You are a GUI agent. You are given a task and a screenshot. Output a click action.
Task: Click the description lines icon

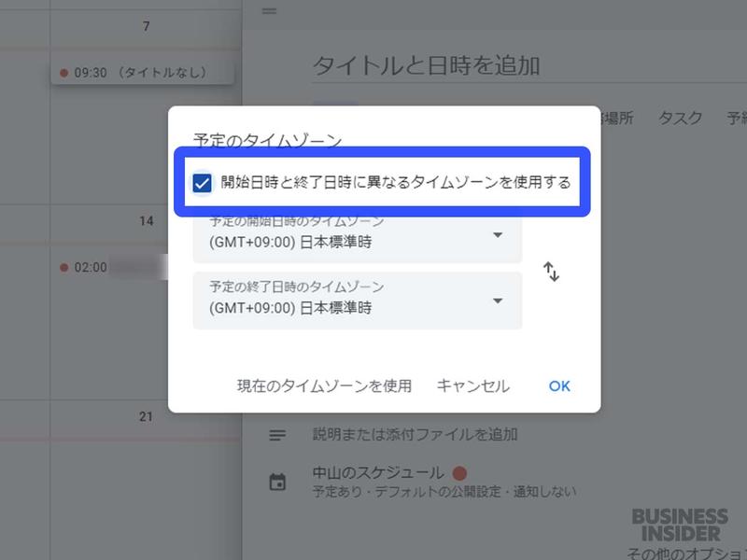tap(277, 435)
